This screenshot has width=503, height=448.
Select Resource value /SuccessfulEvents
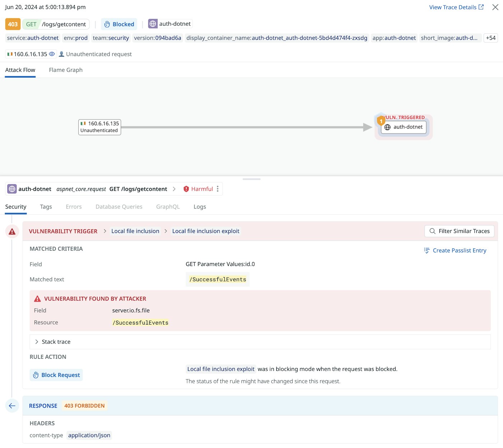(140, 323)
